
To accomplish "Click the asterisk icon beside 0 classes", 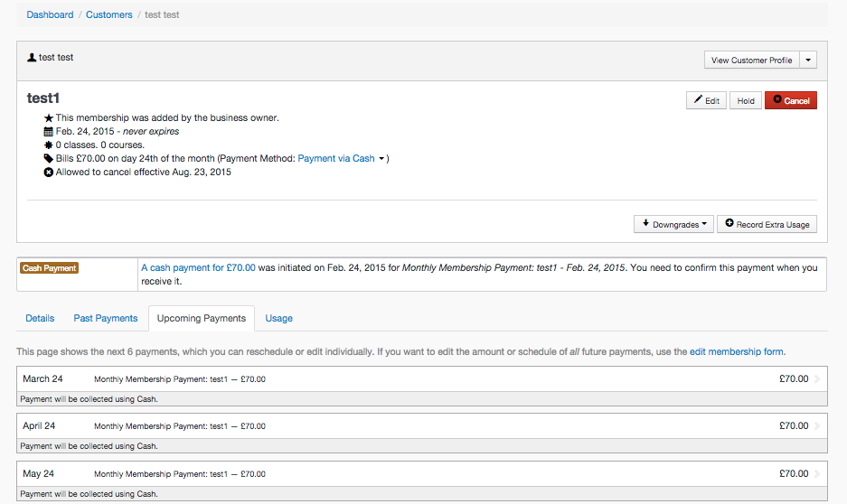I will (49, 145).
